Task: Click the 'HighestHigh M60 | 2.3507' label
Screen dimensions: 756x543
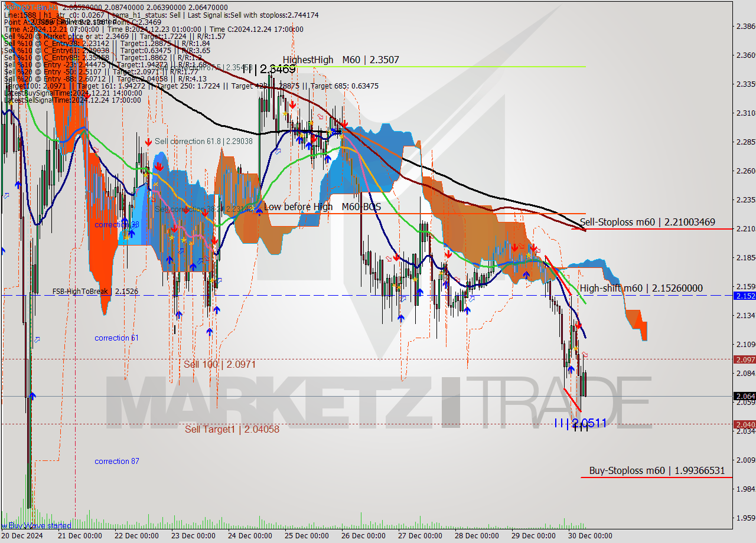Action: pyautogui.click(x=341, y=60)
